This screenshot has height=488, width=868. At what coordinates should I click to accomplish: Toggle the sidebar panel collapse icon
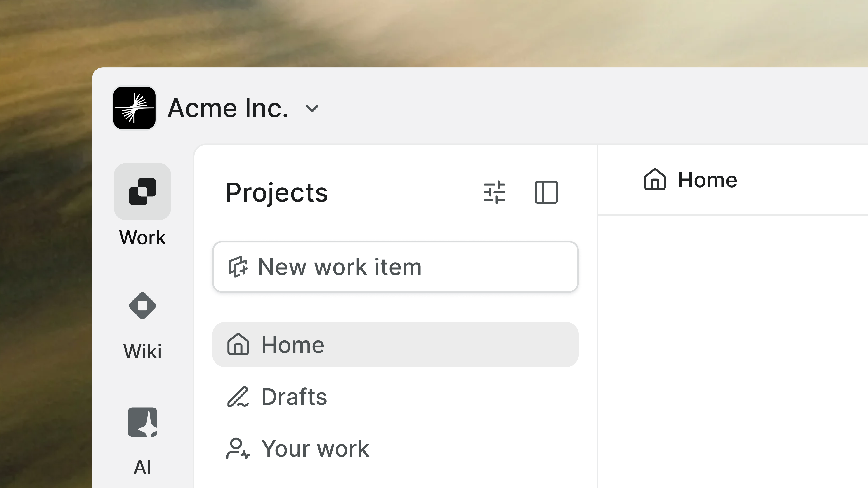point(546,192)
